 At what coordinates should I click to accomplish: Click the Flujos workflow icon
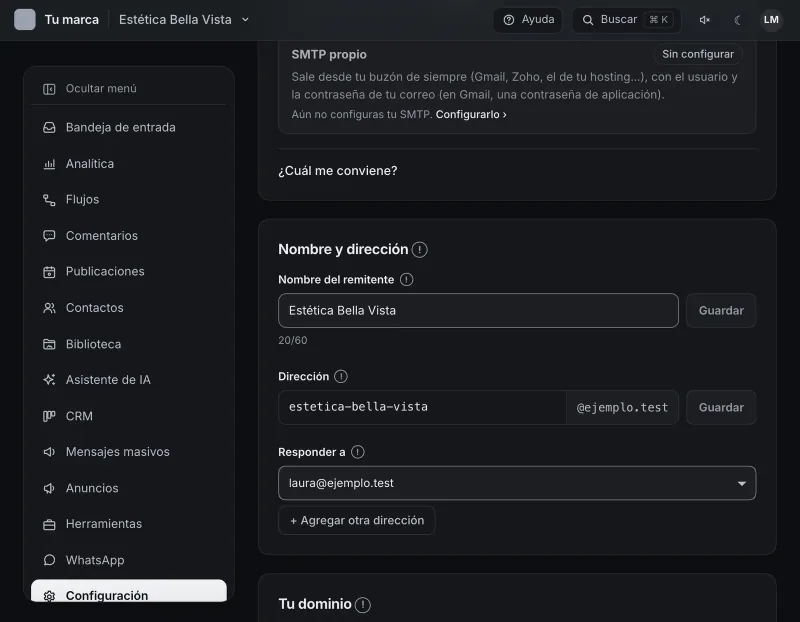pyautogui.click(x=49, y=200)
